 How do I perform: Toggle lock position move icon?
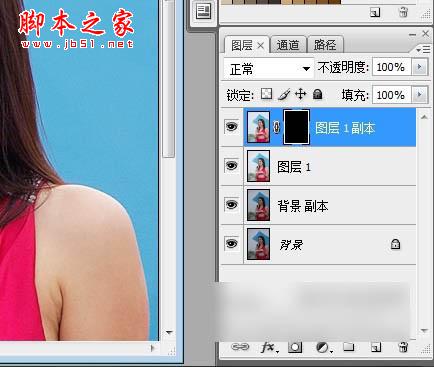click(301, 94)
